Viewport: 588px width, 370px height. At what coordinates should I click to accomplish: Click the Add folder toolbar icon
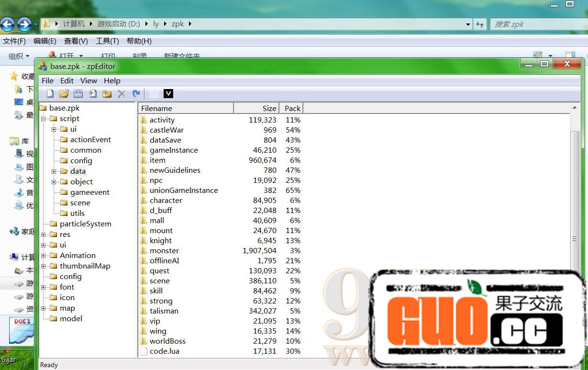(107, 94)
